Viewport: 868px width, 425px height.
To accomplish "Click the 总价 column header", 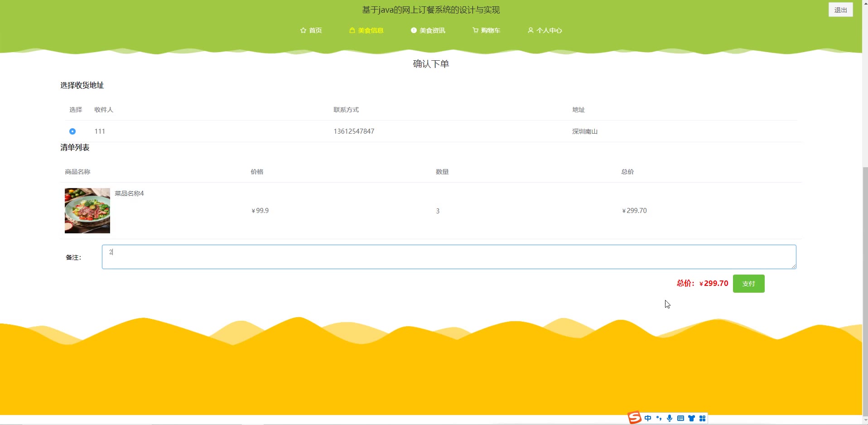I will pos(627,172).
